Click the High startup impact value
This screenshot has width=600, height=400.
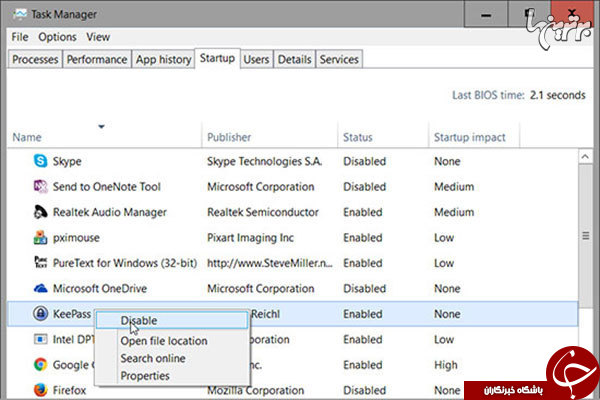click(x=445, y=365)
